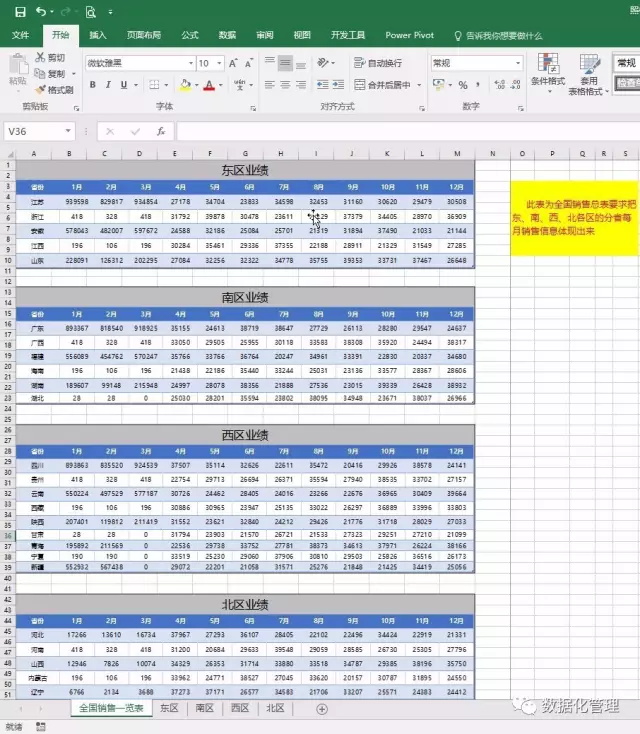Click the Copy (复制) icon

40,73
